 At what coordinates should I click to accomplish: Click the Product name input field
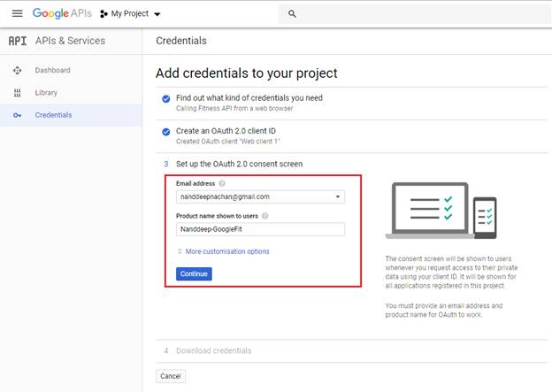[x=260, y=229]
